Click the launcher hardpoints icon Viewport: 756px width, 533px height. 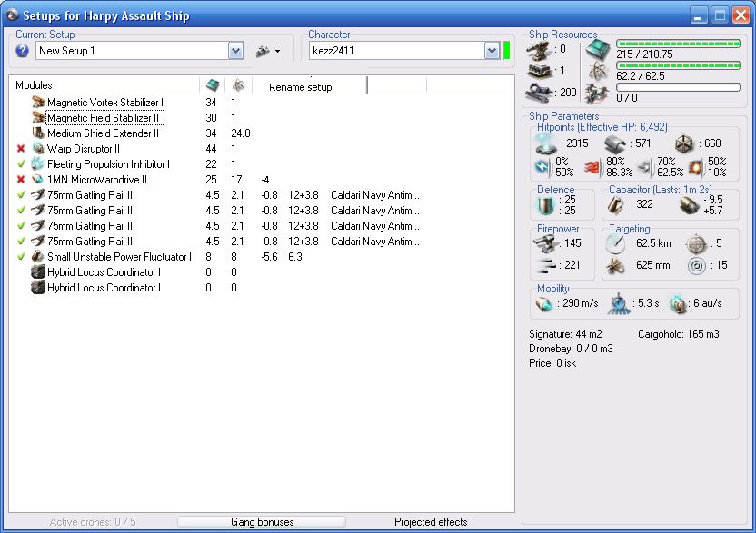click(539, 72)
